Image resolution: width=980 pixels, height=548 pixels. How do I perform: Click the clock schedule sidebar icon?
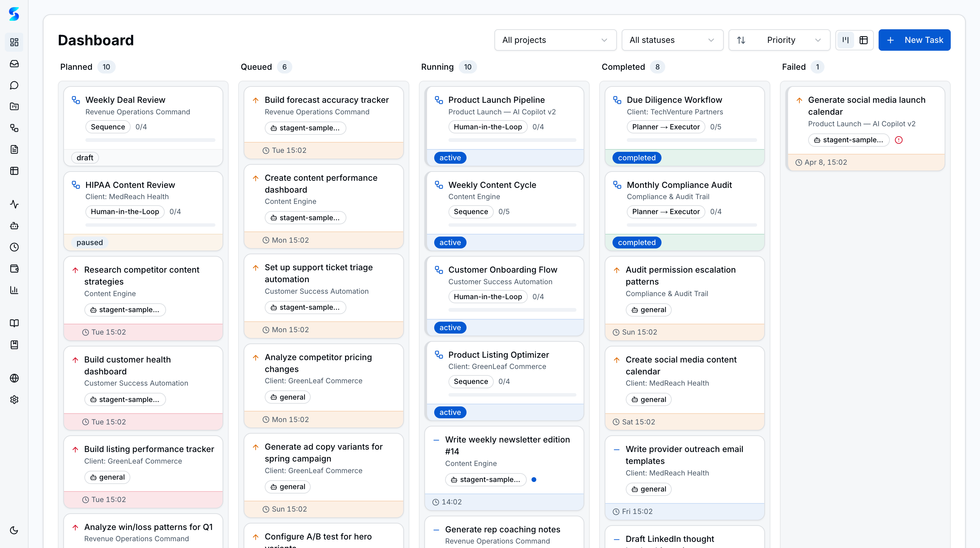[14, 247]
